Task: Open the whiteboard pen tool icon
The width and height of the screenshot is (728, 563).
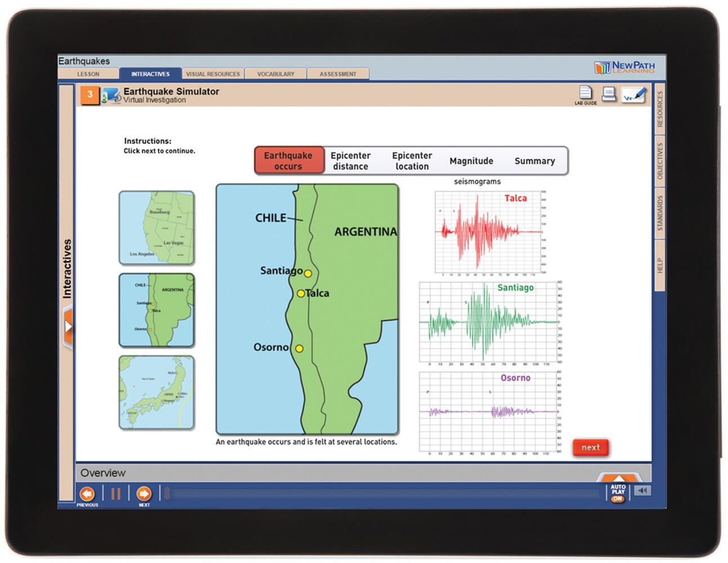Action: tap(634, 95)
